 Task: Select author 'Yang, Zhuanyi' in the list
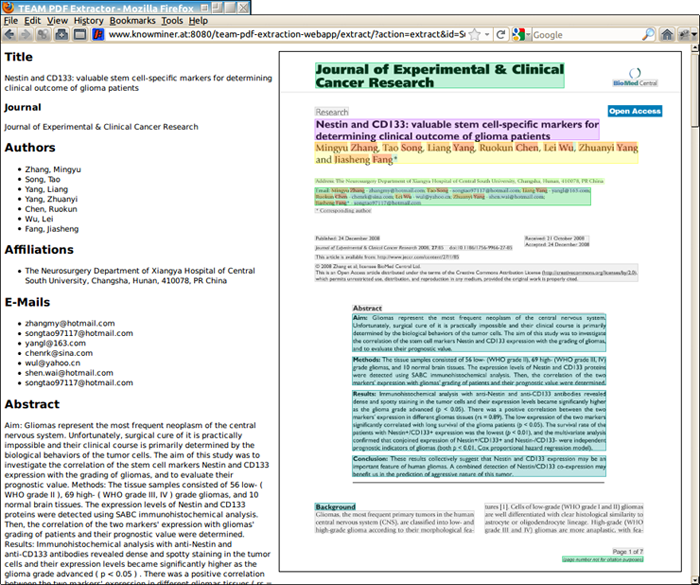51,199
